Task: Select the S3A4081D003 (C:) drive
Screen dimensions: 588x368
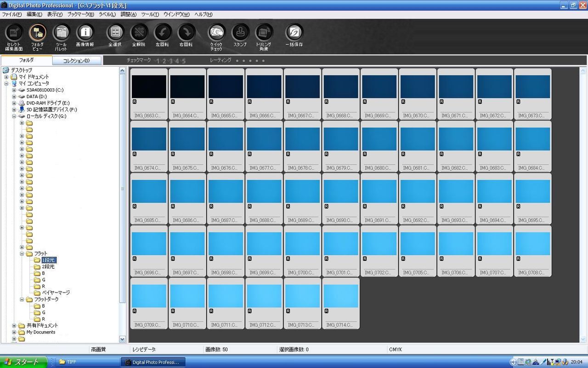Action: tap(45, 90)
